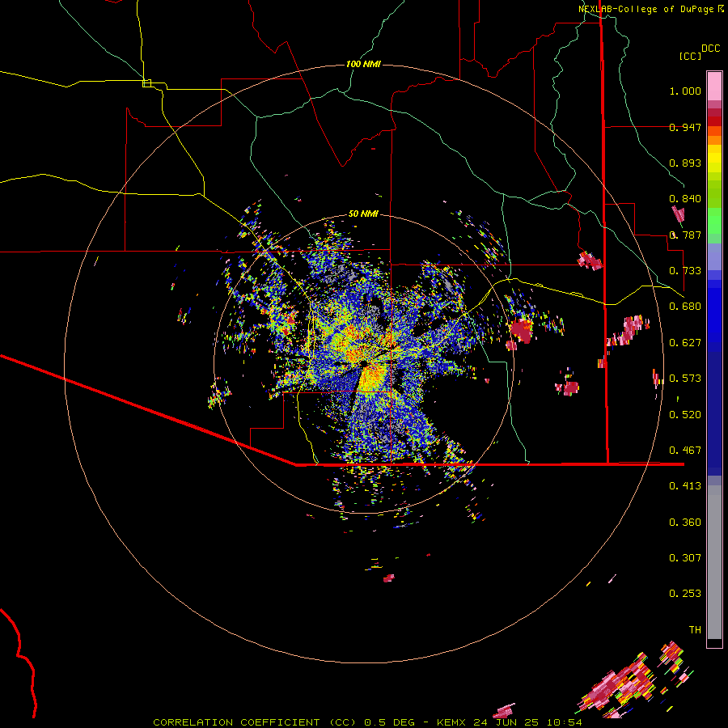Click the 0.680 color scale value
This screenshot has width=728, height=728.
(x=685, y=307)
